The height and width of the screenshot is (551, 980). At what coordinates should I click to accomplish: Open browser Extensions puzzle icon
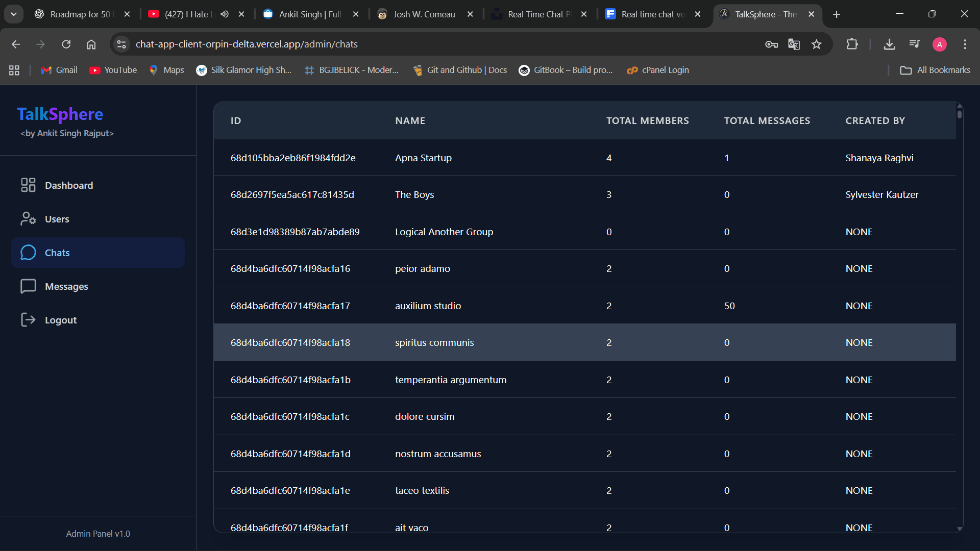coord(852,44)
